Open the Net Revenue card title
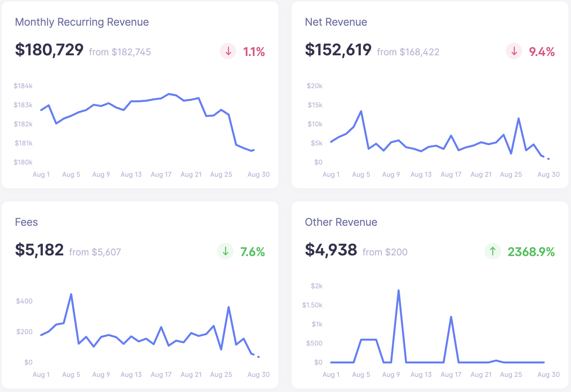571x392 pixels. [x=336, y=22]
